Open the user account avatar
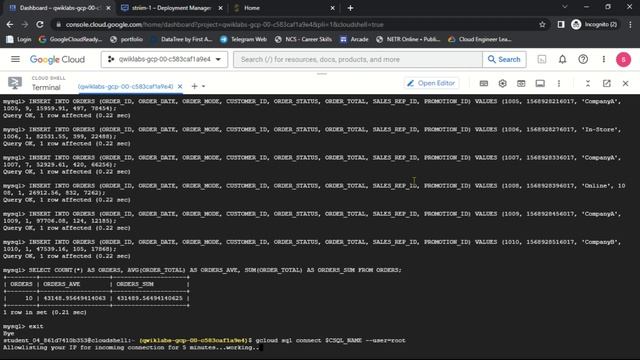 click(623, 60)
